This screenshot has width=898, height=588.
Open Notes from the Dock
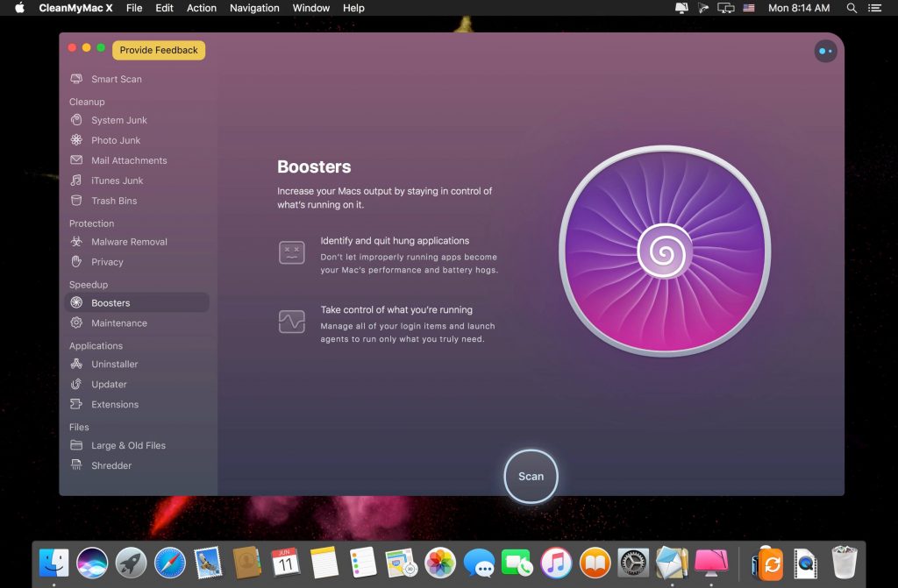pos(324,563)
